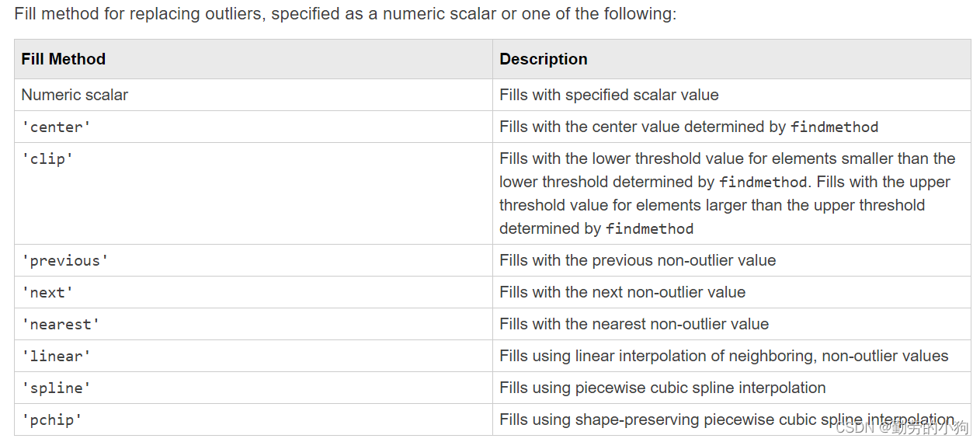Screen dimensions: 980x442
Task: Click the 'Description' column header
Action: click(544, 59)
